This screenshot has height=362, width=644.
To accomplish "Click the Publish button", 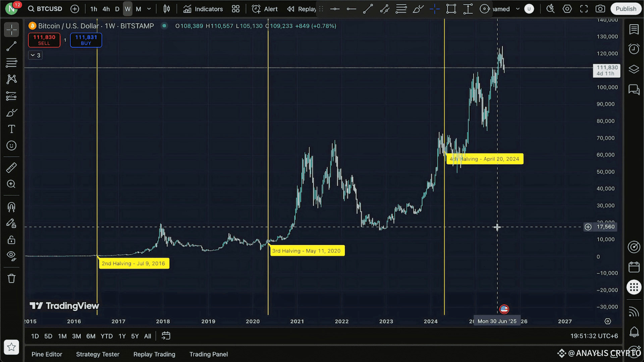I will pos(626,9).
